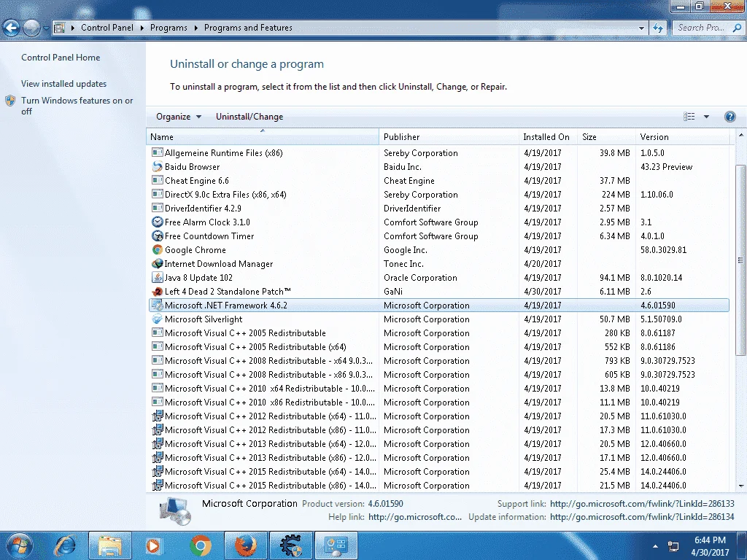Click the Baidu Browser icon

(x=158, y=167)
